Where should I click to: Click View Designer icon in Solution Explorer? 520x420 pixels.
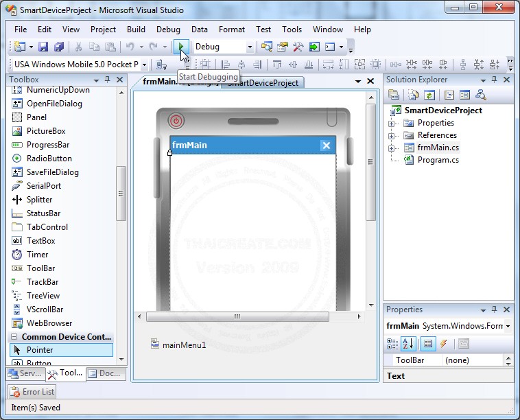click(464, 95)
